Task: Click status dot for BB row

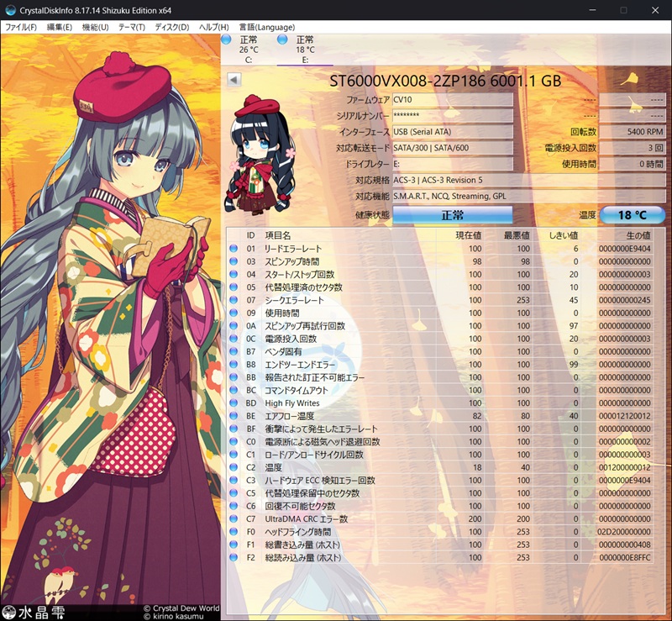Action: (x=234, y=377)
